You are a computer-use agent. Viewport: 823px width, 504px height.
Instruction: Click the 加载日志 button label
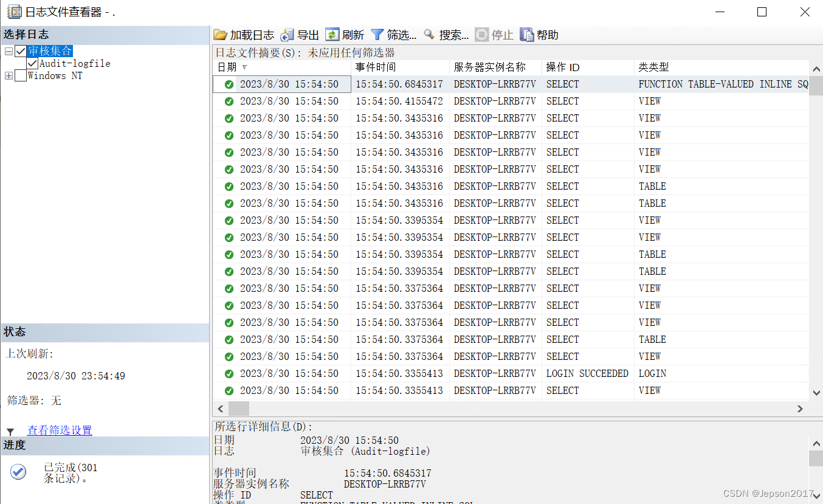[x=252, y=35]
